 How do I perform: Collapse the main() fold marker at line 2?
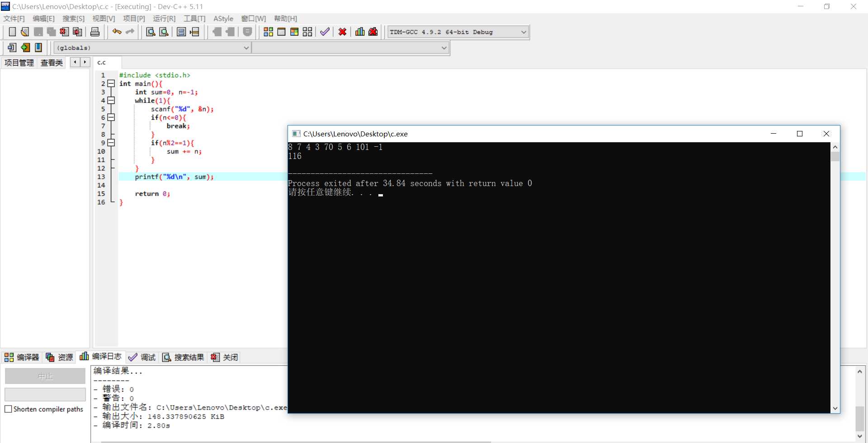(111, 84)
